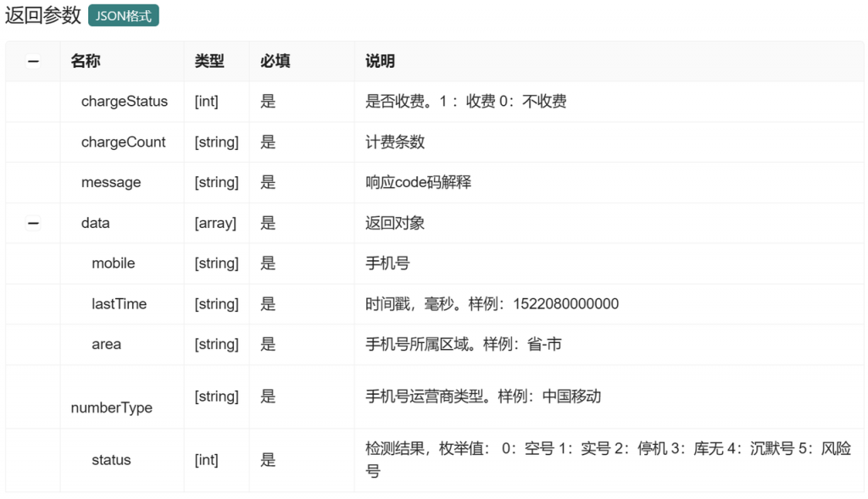
Task: Click the [string] type of mobile
Action: point(216,263)
